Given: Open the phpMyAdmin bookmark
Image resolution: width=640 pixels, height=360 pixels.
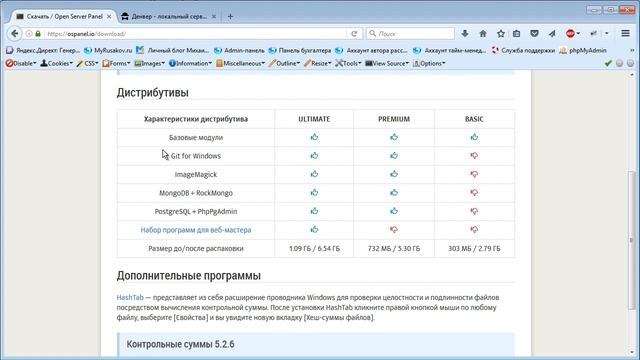Looking at the screenshot, I should point(583,50).
